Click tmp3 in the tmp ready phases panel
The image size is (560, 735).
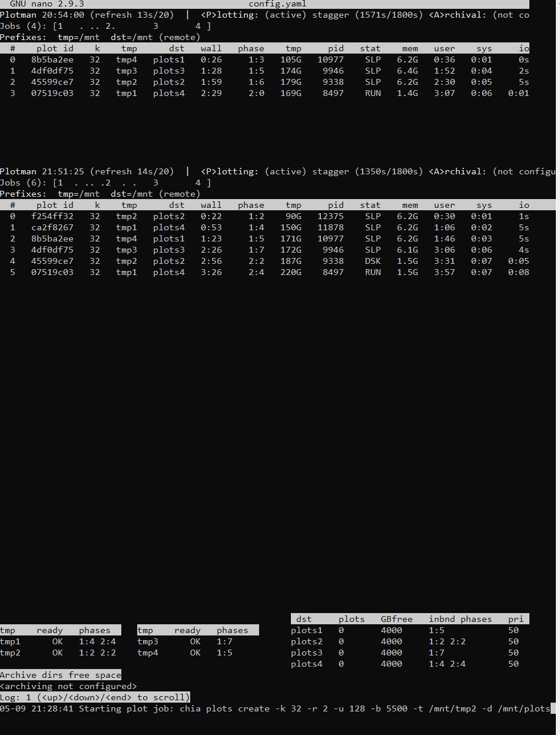[148, 641]
